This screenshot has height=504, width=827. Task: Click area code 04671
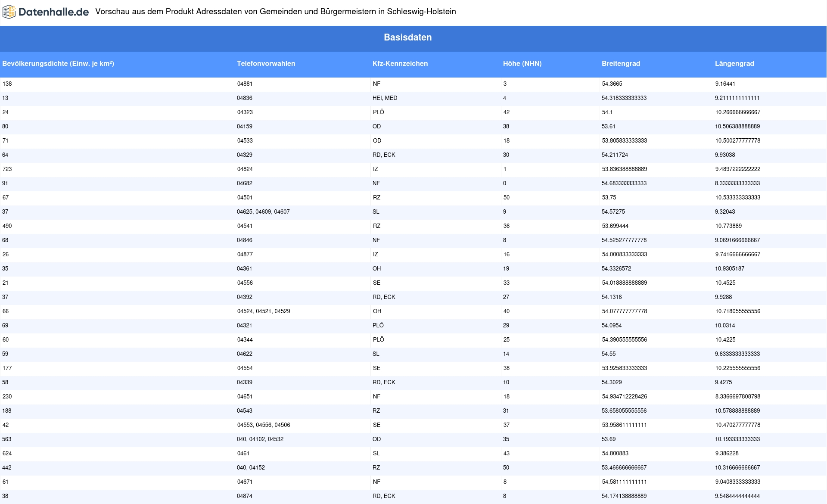pyautogui.click(x=245, y=482)
